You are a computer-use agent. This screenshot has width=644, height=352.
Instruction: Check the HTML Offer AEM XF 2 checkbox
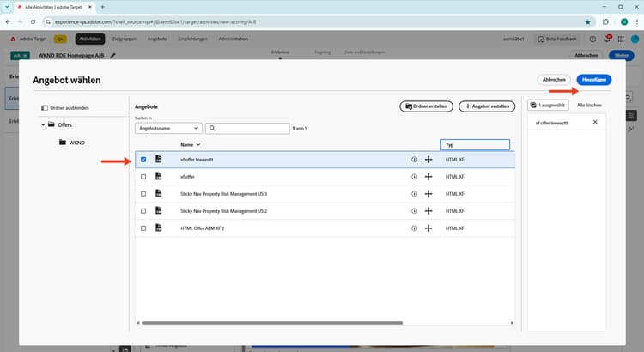click(x=143, y=228)
